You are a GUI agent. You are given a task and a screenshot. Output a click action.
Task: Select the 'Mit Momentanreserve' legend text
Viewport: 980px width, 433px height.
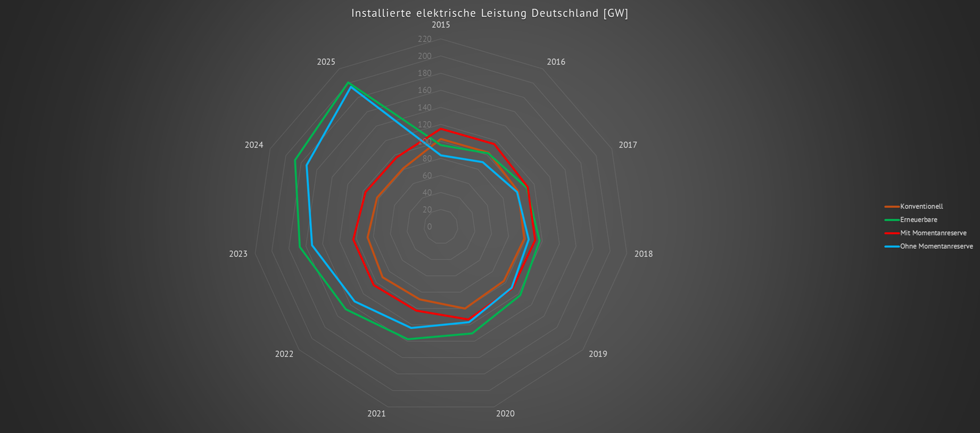[x=933, y=233]
